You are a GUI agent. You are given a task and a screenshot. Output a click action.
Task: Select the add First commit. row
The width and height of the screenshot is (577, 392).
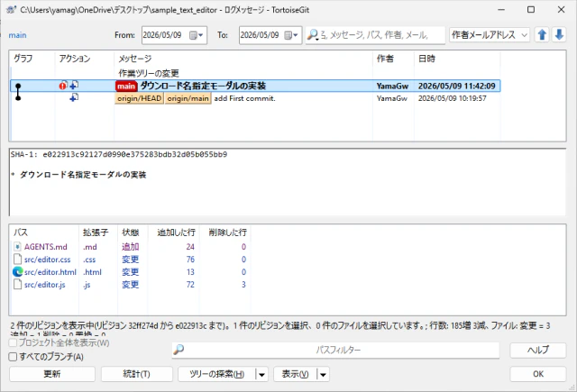pos(255,98)
